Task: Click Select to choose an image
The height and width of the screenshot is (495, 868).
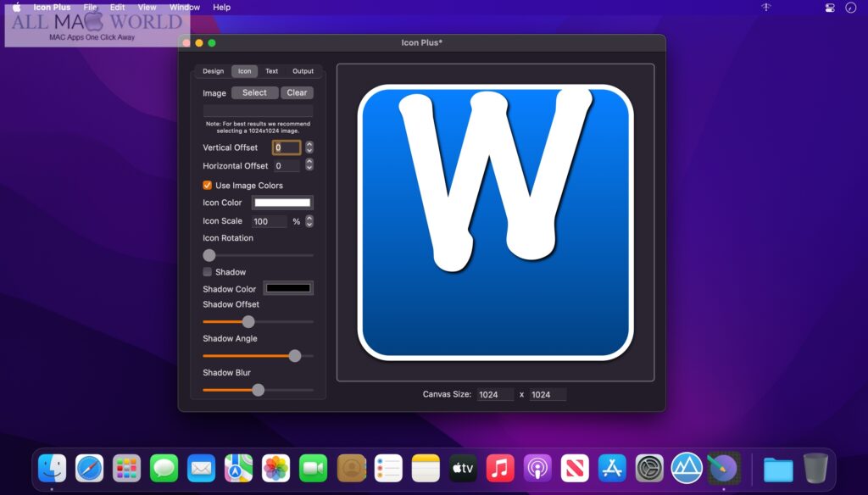Action: 254,92
